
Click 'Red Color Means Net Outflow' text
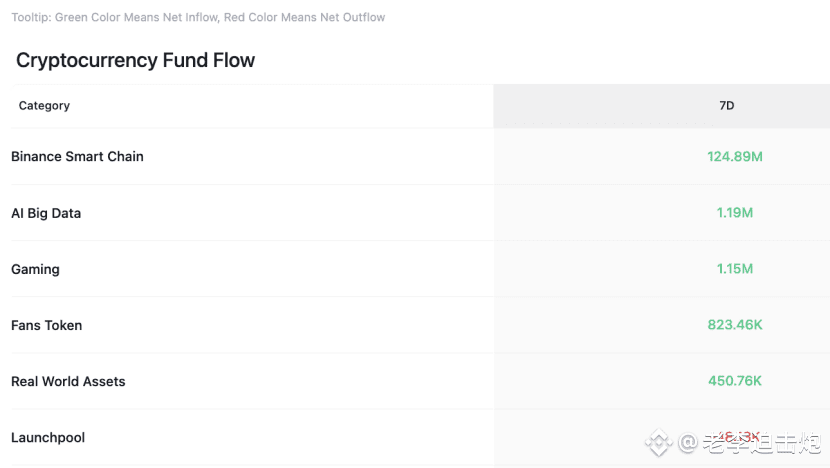304,17
